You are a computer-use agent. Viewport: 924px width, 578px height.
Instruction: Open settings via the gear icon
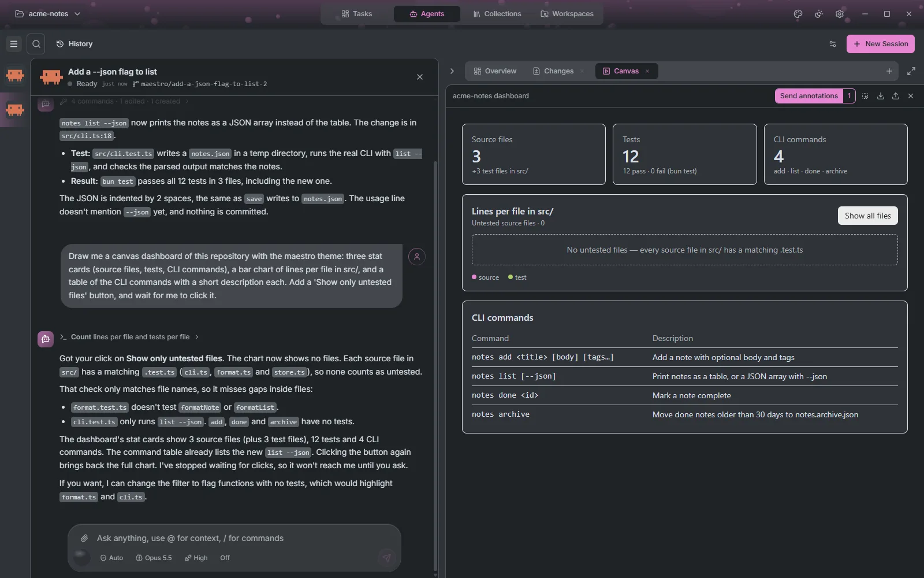click(840, 14)
